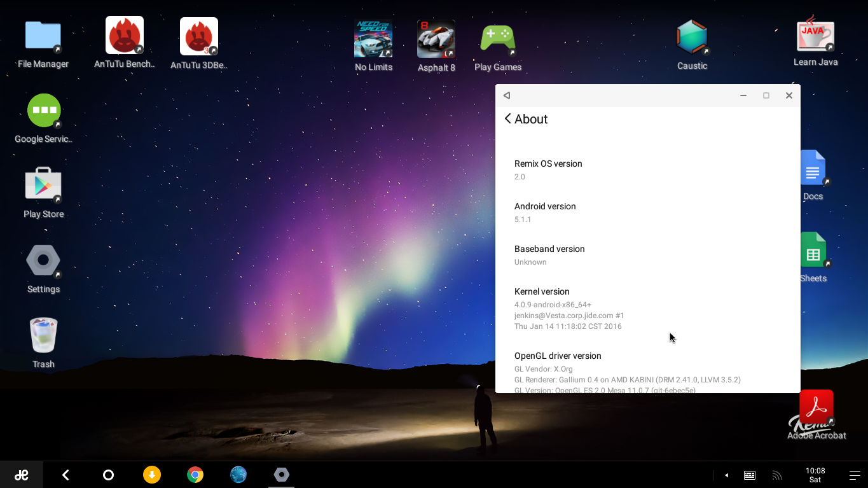The image size is (868, 488).
Task: Click the Wi-Fi signal tray icon
Action: pyautogui.click(x=776, y=475)
